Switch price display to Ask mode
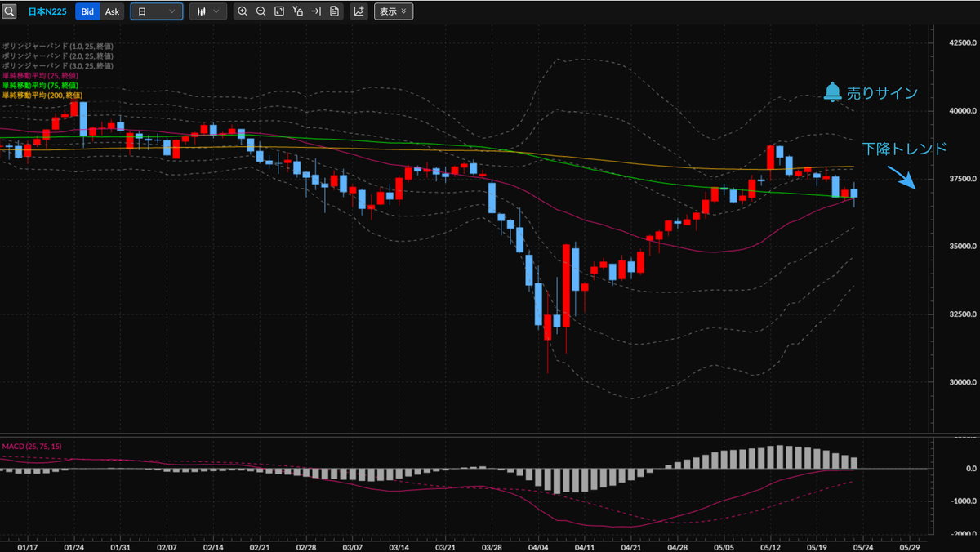 tap(112, 11)
